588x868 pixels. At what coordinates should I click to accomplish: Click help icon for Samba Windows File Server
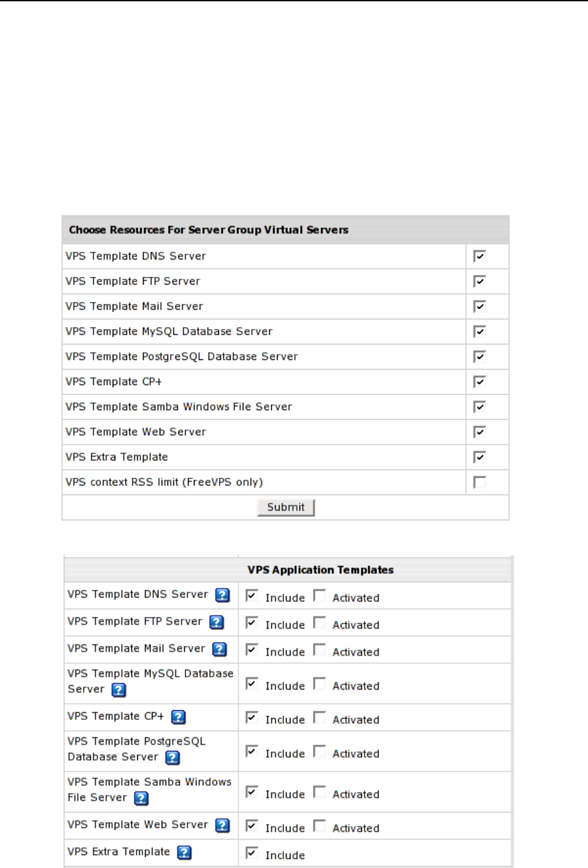tap(142, 798)
